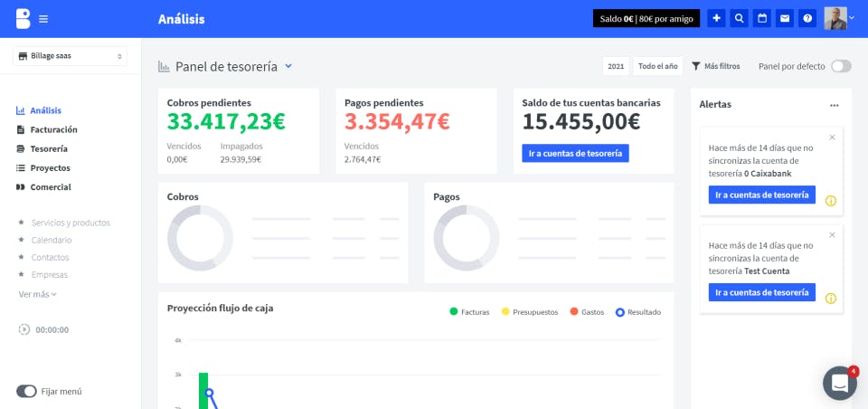Toggle Resultado legend series
Screen dimensions: 868x409
pos(638,312)
